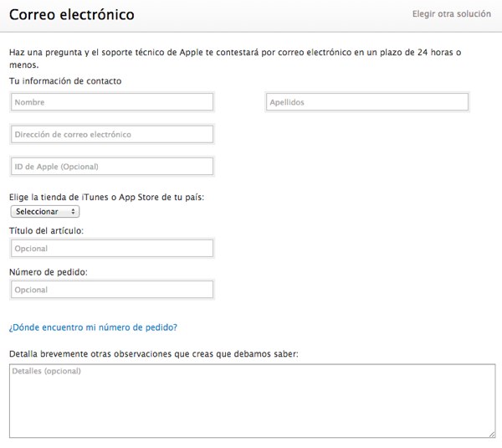Click the 'Elige la tienda de iTunes' label

106,197
